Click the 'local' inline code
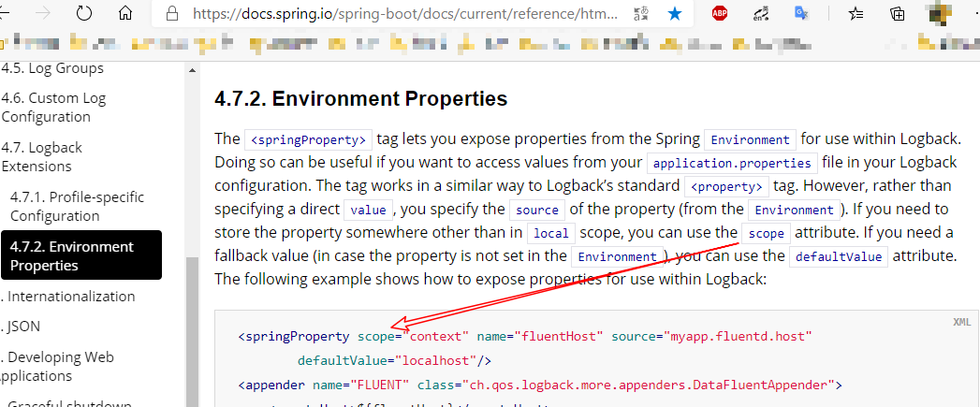 [x=552, y=233]
